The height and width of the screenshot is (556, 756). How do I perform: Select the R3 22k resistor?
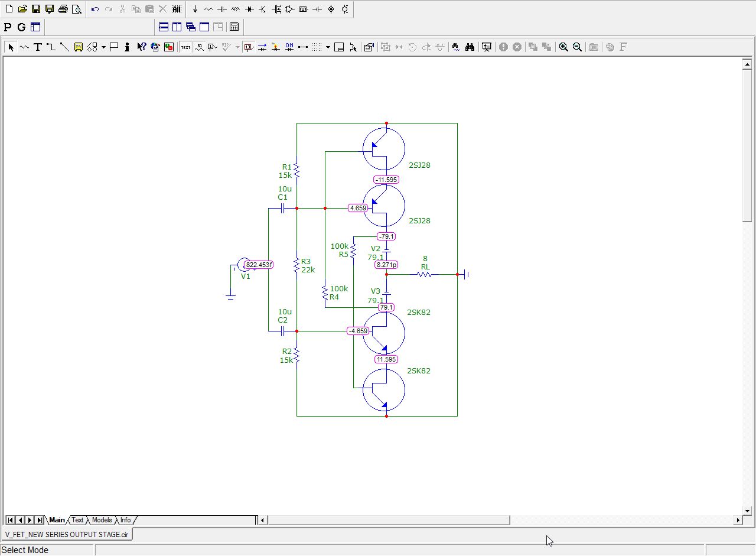pos(297,265)
